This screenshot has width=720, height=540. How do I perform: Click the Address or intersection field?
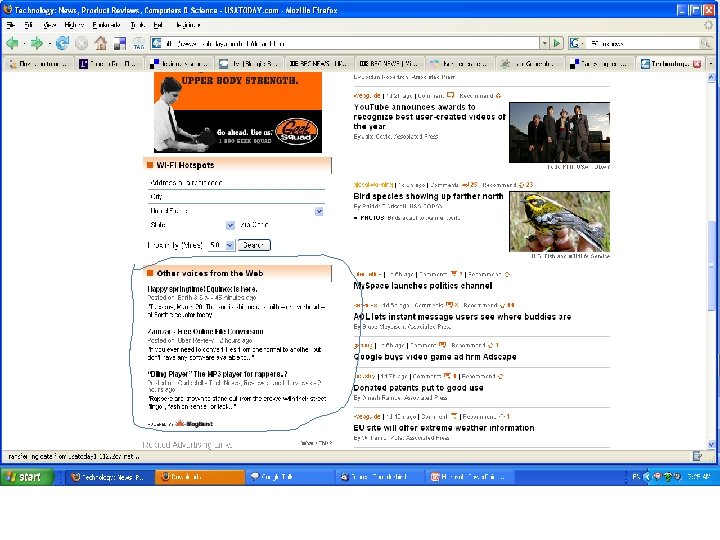(236, 183)
